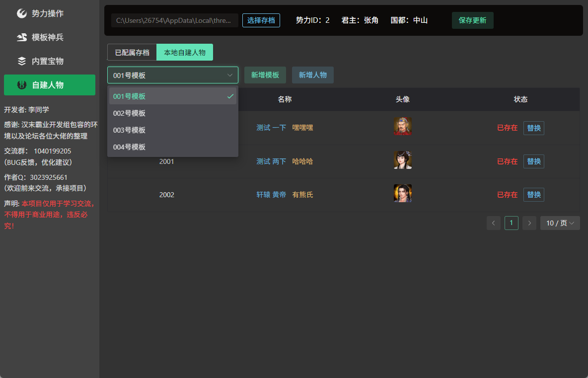Choose 003号模板 from the list
The height and width of the screenshot is (378, 588).
click(172, 130)
